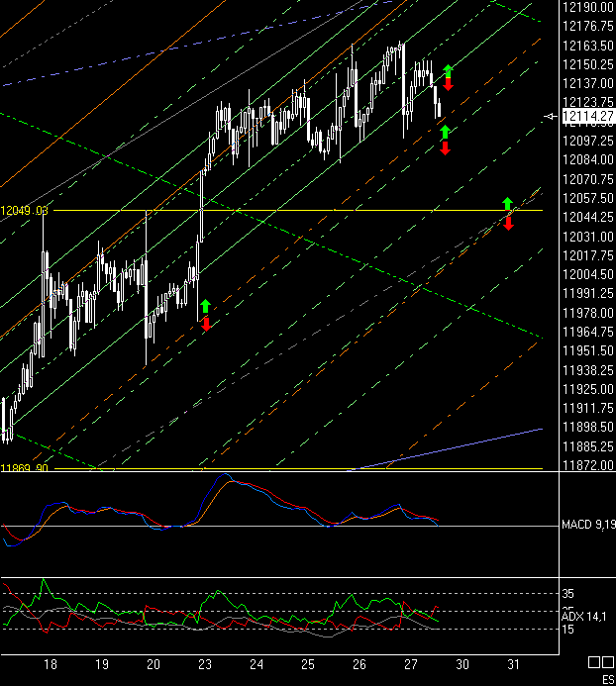Select the current price label 12114.27
The height and width of the screenshot is (686, 616).
point(588,117)
